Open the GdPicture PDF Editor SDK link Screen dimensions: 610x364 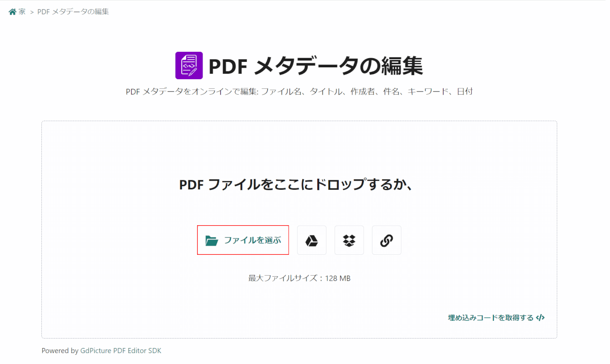pyautogui.click(x=121, y=351)
